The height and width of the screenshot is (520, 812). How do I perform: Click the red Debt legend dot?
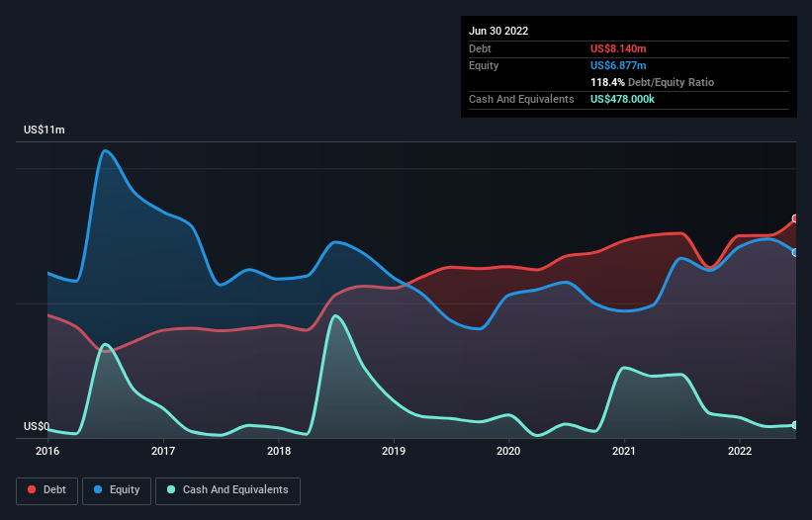coord(32,489)
